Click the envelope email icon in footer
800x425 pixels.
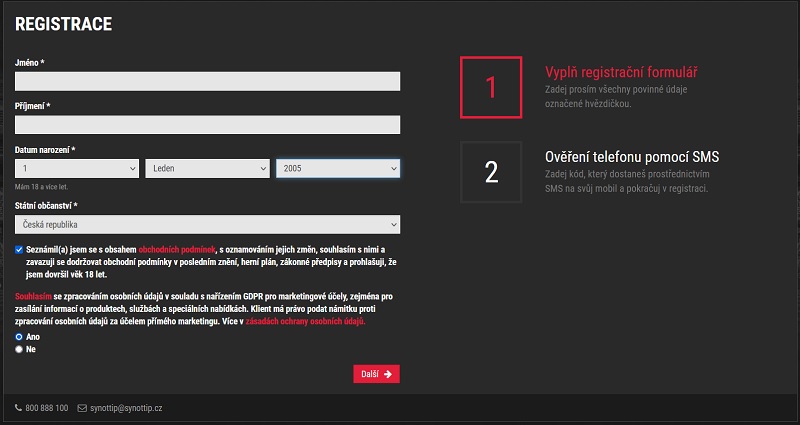click(82, 408)
